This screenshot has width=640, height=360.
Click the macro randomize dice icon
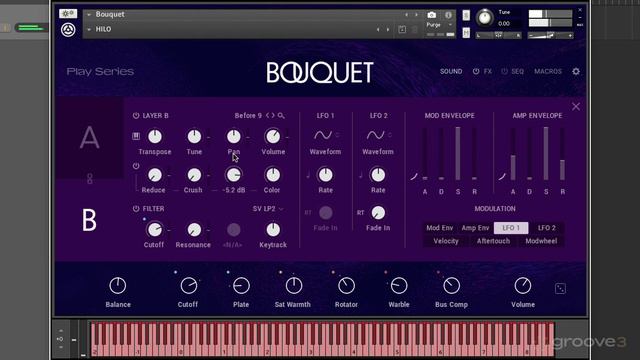pos(560,289)
